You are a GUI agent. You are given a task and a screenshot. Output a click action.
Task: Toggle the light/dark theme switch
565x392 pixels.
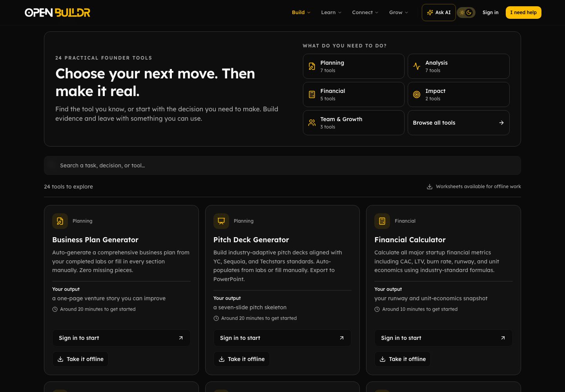coord(466,13)
